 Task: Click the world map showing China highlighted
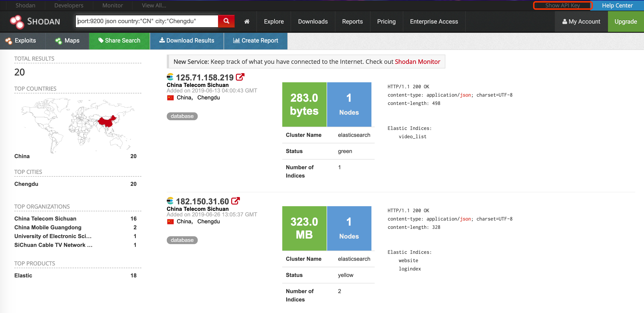point(78,125)
